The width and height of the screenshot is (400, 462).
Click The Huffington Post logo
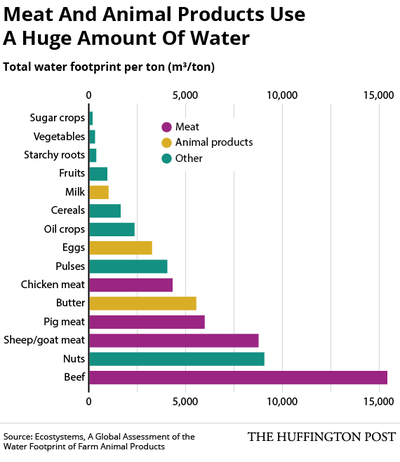pos(322,437)
